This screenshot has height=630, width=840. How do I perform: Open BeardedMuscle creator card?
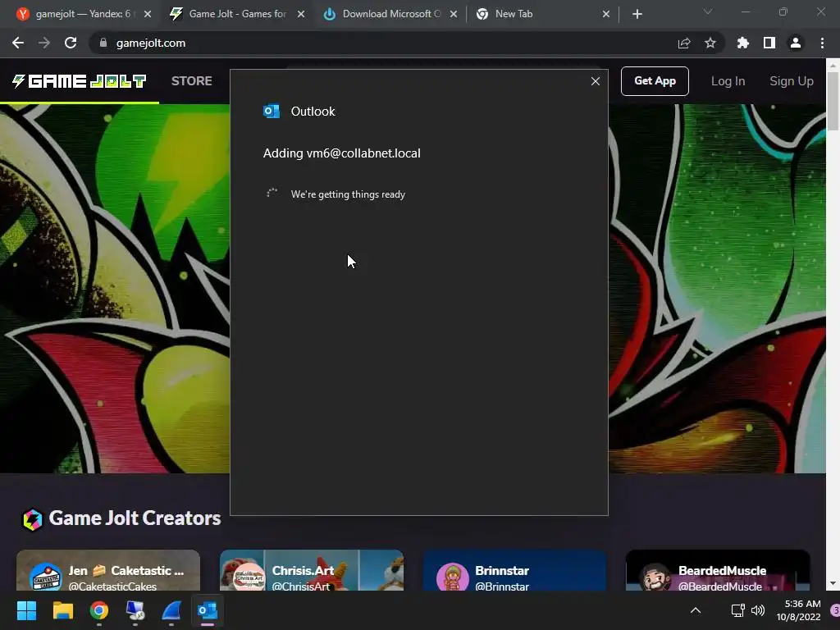717,571
